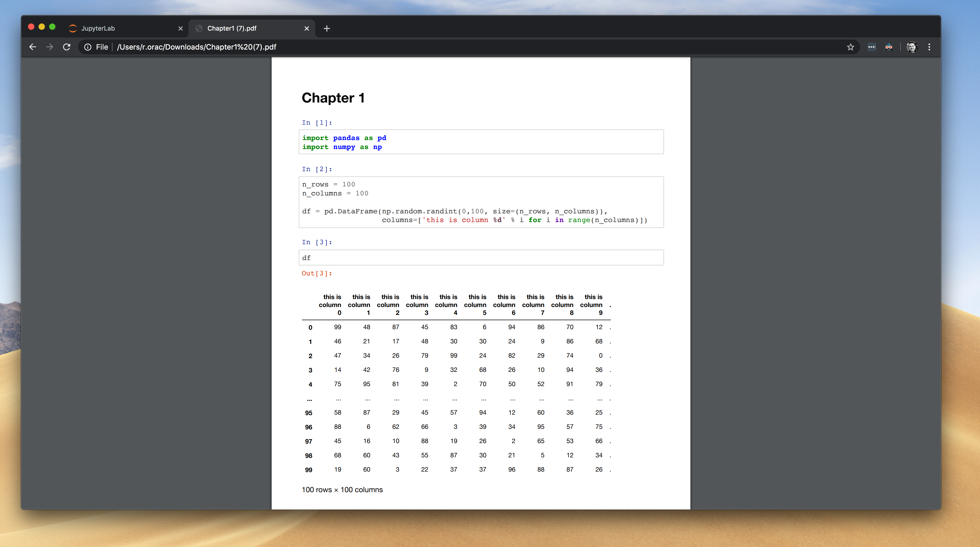
Task: Click the green macOS fullscreen button
Action: pos(53,27)
